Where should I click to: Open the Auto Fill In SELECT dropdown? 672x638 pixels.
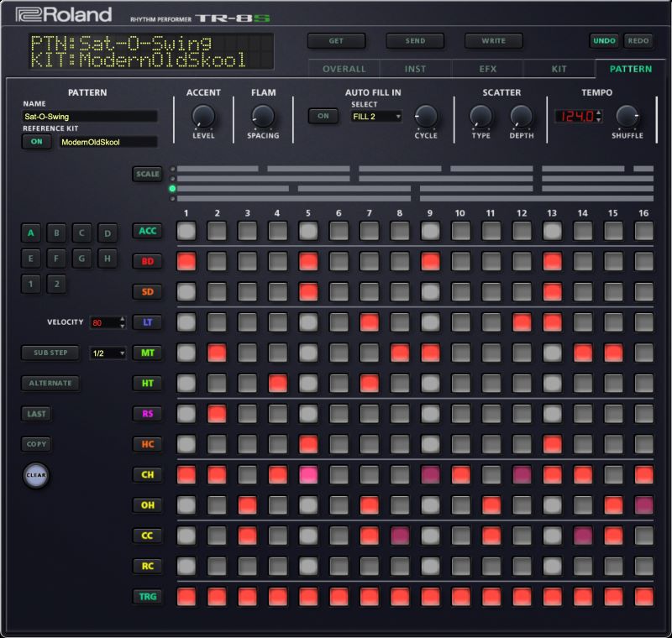tap(376, 117)
